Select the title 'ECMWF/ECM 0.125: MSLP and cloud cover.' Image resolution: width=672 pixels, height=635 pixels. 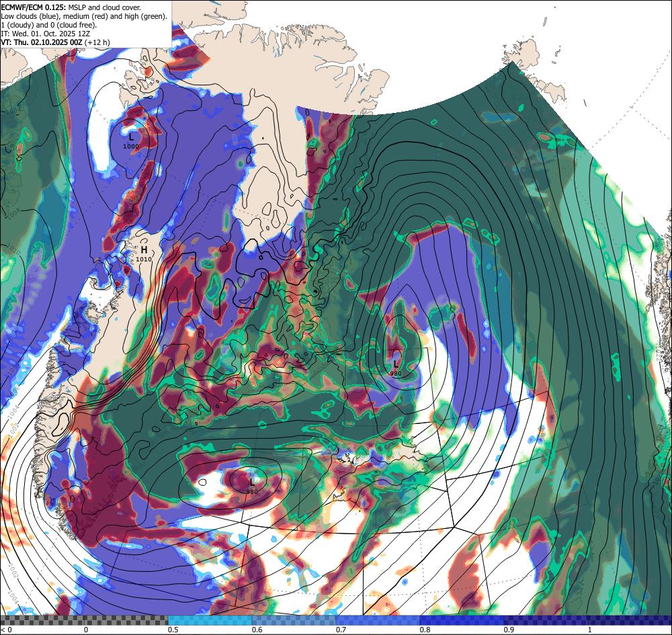pyautogui.click(x=71, y=7)
